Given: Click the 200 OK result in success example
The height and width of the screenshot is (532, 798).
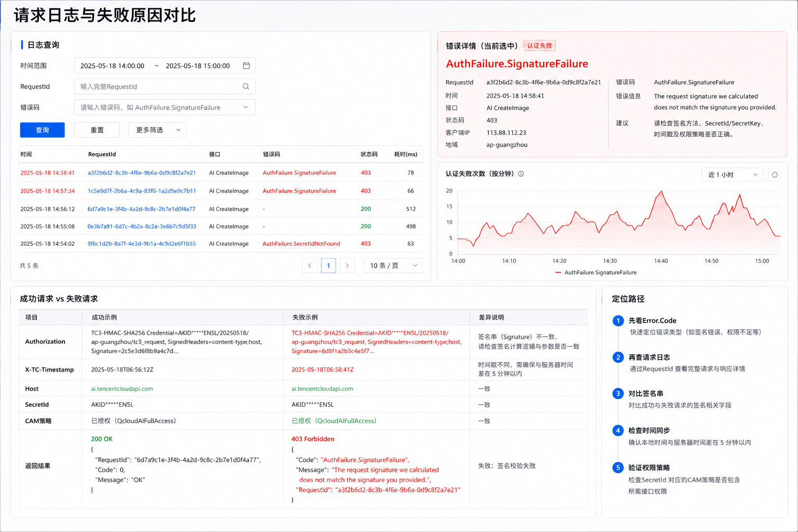Looking at the screenshot, I should coord(102,439).
